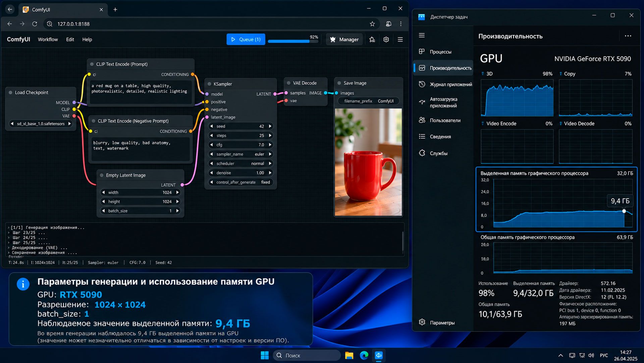Open Windows Start menu on taskbar

point(265,355)
